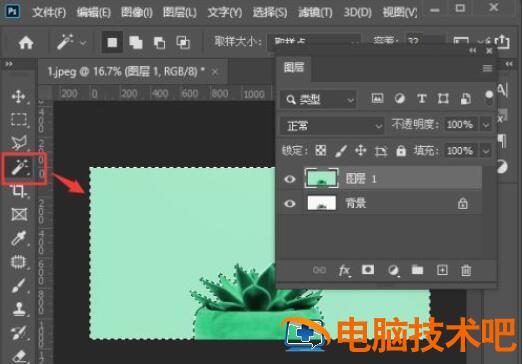523x364 pixels.
Task: Select the Frame tool
Action: [19, 214]
